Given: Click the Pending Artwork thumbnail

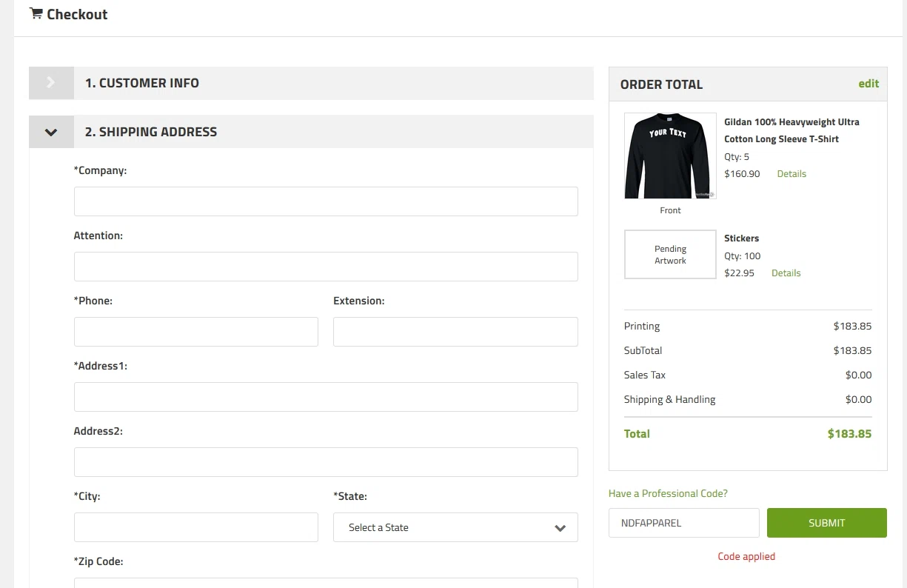Looking at the screenshot, I should point(670,255).
